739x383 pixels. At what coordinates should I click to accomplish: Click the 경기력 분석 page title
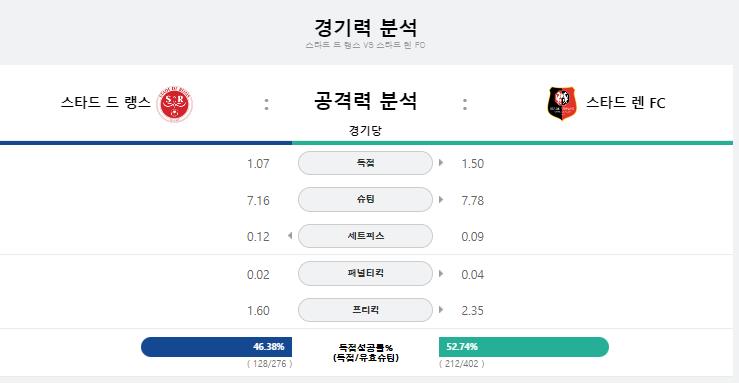click(365, 28)
